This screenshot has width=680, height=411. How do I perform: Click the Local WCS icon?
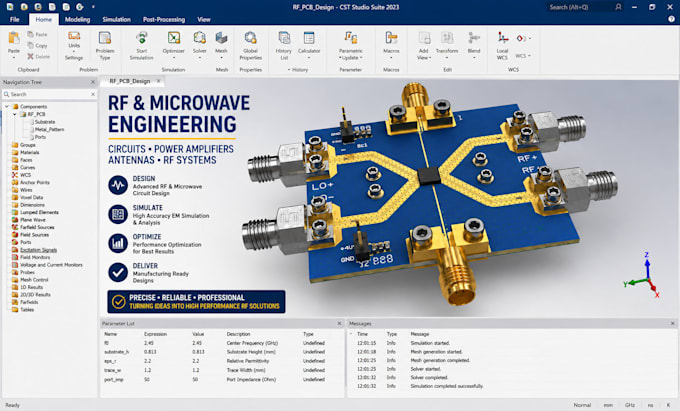(x=502, y=38)
